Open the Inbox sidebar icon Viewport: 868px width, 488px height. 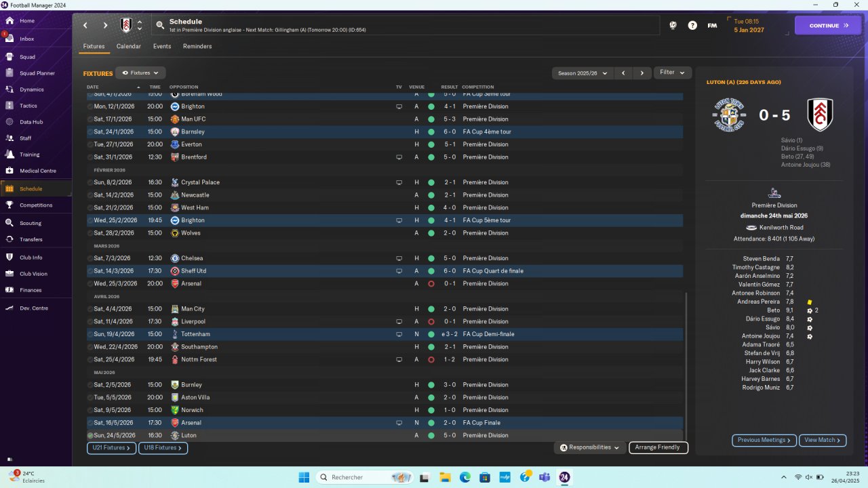[9, 39]
